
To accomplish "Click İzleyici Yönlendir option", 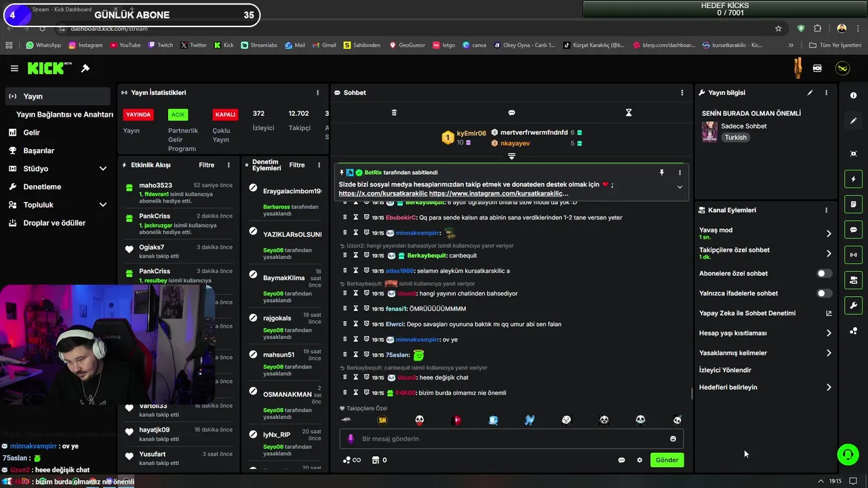I will point(725,370).
